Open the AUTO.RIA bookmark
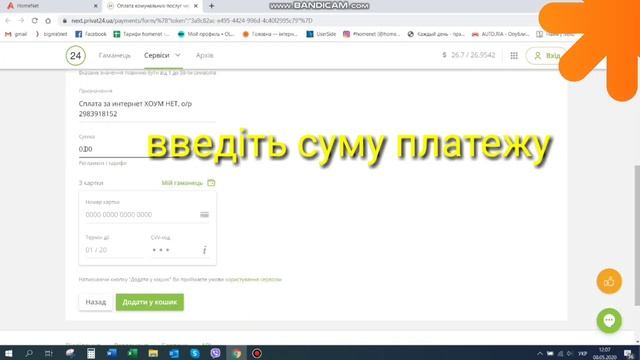The height and width of the screenshot is (360, 640). 501,34
